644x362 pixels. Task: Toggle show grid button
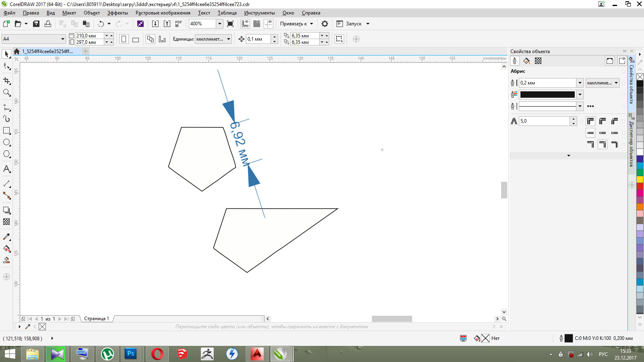tap(257, 24)
